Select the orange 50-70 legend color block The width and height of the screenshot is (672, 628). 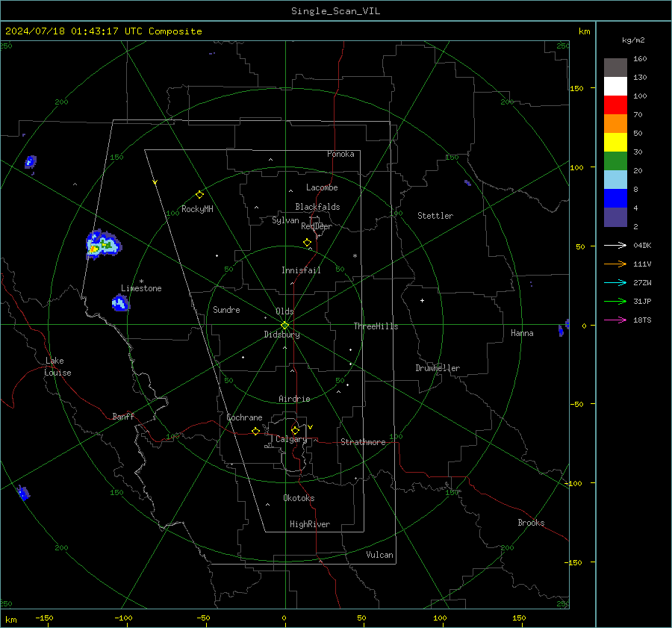point(615,124)
